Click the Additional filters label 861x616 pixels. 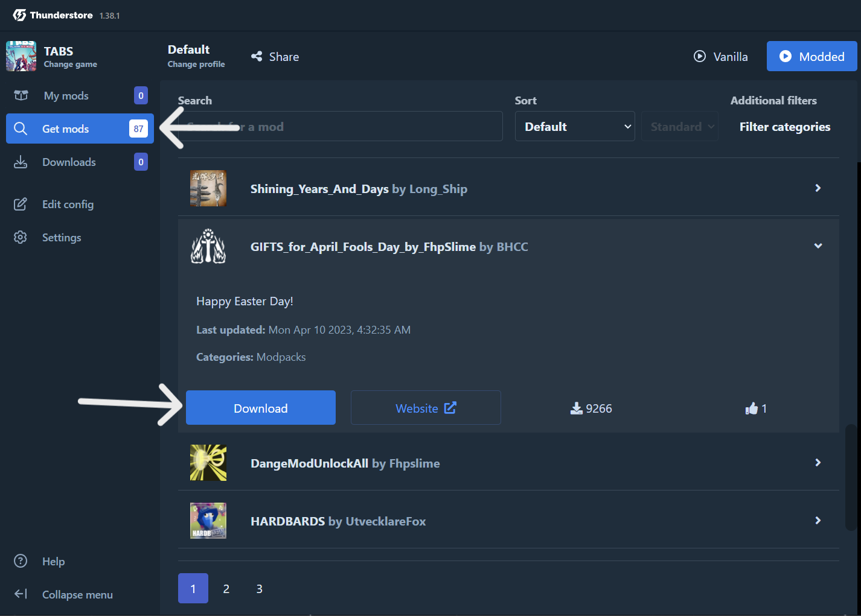(773, 101)
